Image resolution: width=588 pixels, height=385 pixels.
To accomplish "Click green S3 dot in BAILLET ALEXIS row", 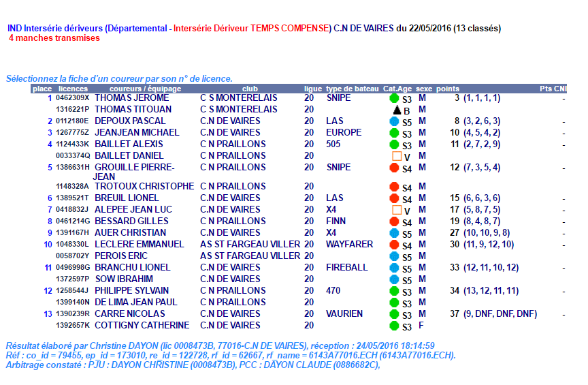I will pyautogui.click(x=394, y=144).
